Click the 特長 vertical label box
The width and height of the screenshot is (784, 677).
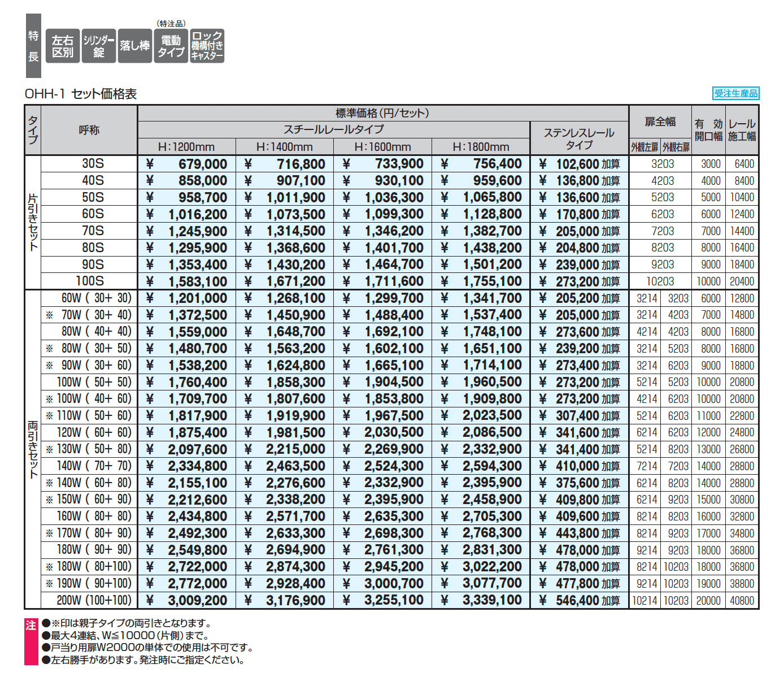click(x=33, y=46)
